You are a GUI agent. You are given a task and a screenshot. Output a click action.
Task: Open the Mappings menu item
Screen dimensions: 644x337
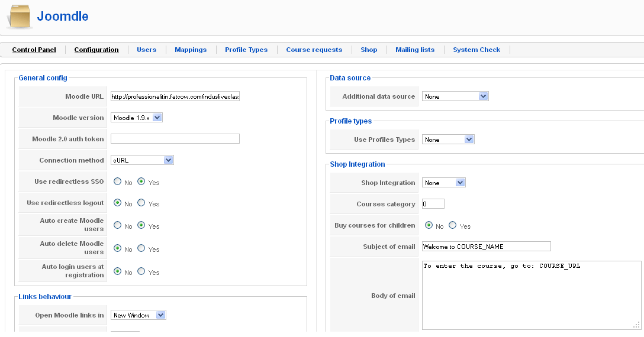pos(191,50)
